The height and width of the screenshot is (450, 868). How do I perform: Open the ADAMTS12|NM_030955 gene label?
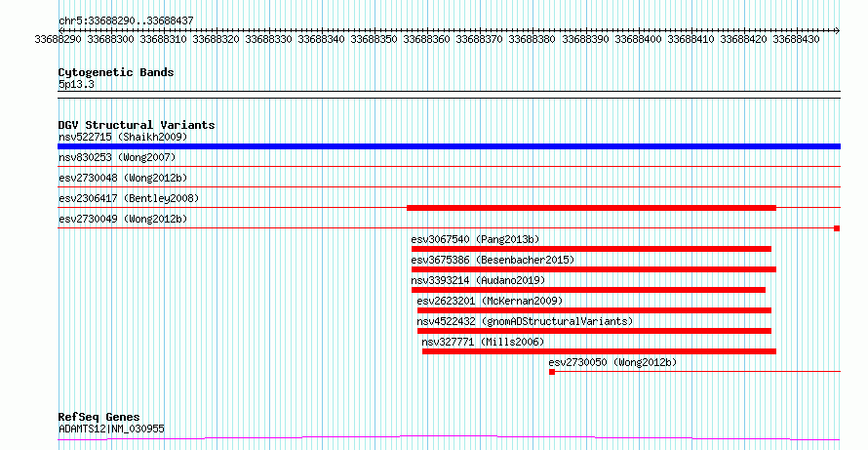111,429
